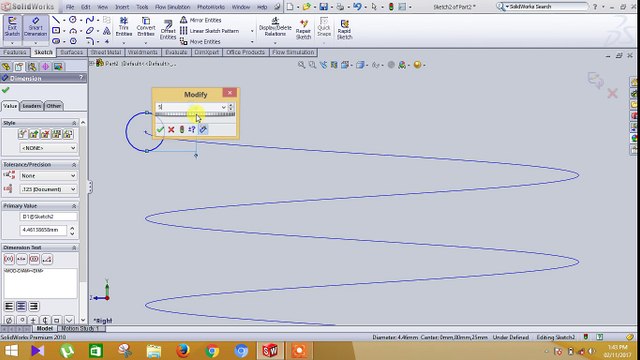
Task: Click the Offset Entities tool
Action: (168, 29)
